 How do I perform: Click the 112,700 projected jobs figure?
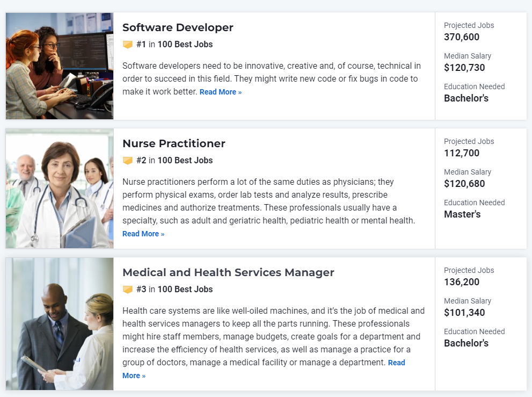coord(462,153)
